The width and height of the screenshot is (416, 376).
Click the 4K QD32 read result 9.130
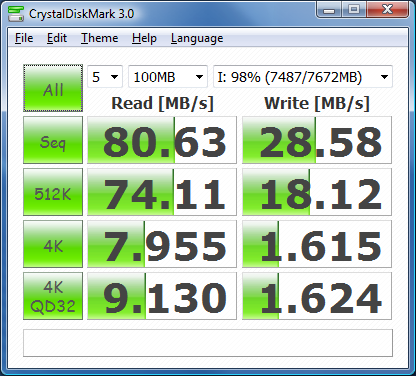162,296
